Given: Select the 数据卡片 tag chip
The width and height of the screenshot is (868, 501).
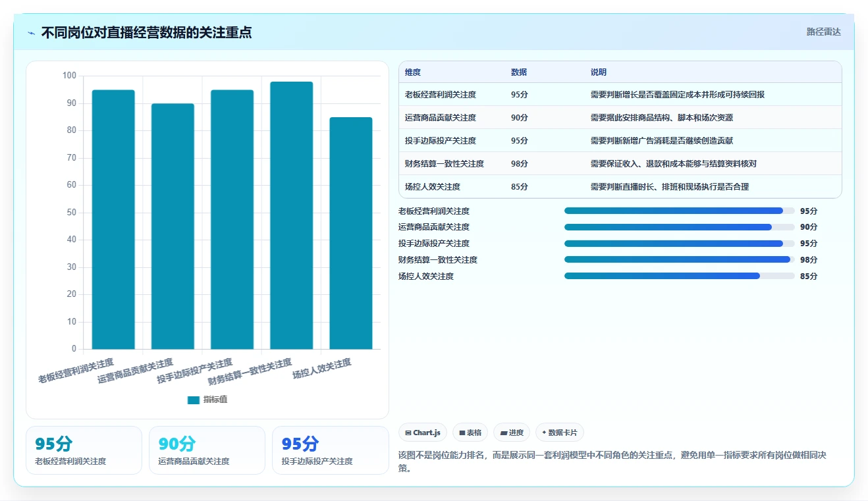Looking at the screenshot, I should pos(560,433).
